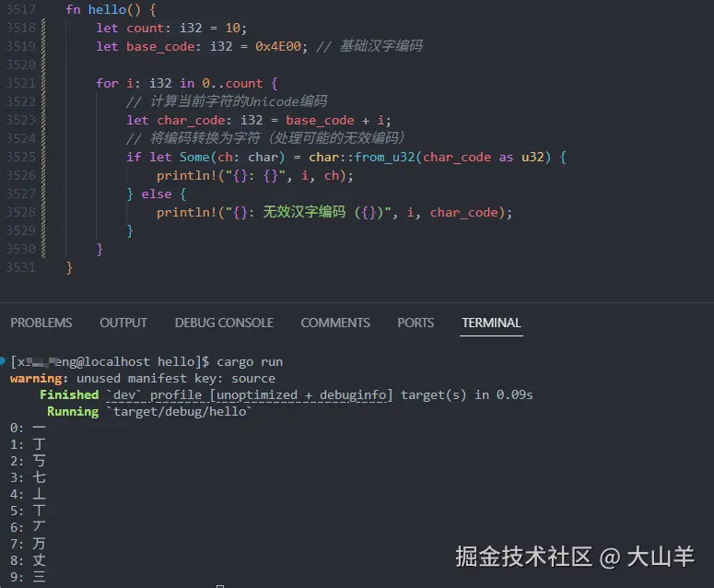Click the blue command decoration dot in terminal
Viewport: 714px width, 588px height.
click(5, 361)
